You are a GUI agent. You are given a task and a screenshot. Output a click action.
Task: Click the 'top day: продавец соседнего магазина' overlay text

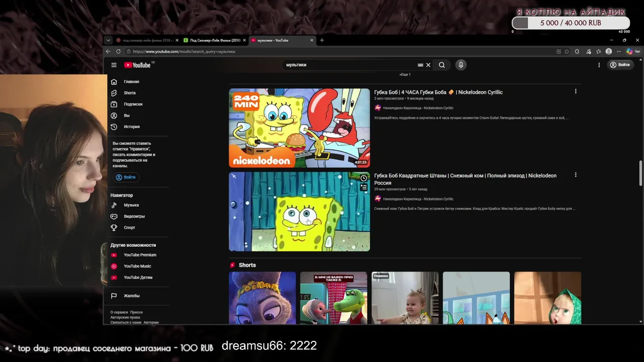(109, 348)
